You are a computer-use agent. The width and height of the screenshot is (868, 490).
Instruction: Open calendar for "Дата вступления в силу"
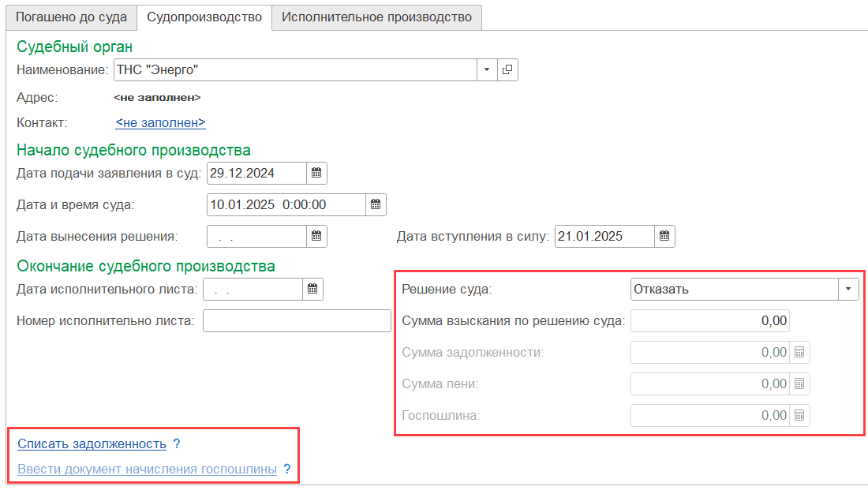pos(664,236)
